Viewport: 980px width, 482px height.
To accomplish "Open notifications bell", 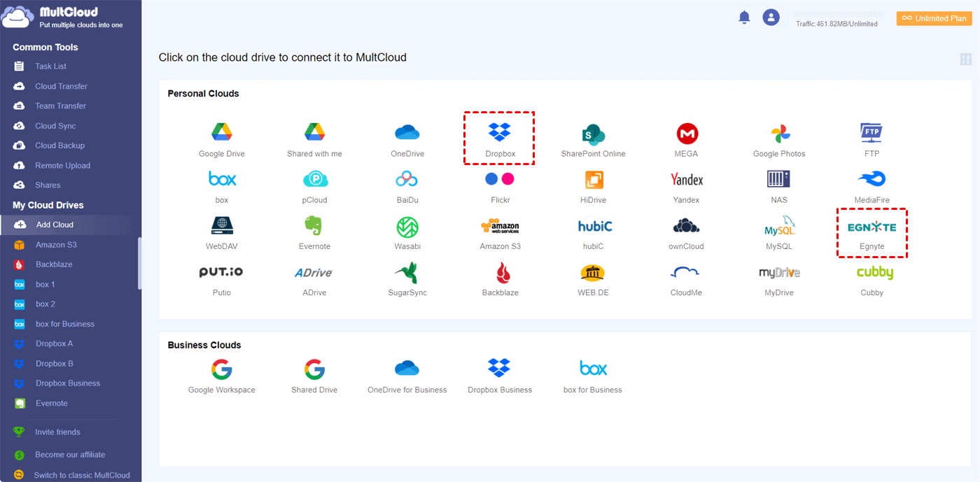I will coord(744,17).
